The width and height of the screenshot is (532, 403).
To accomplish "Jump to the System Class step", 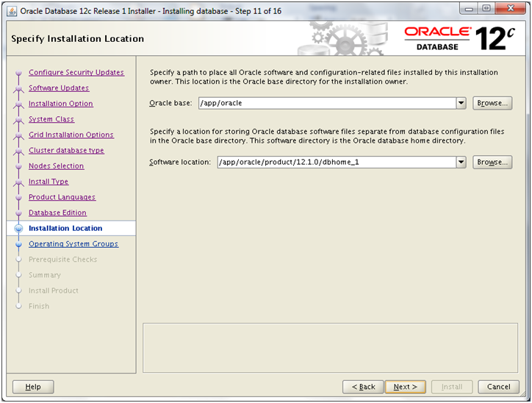I will [51, 119].
